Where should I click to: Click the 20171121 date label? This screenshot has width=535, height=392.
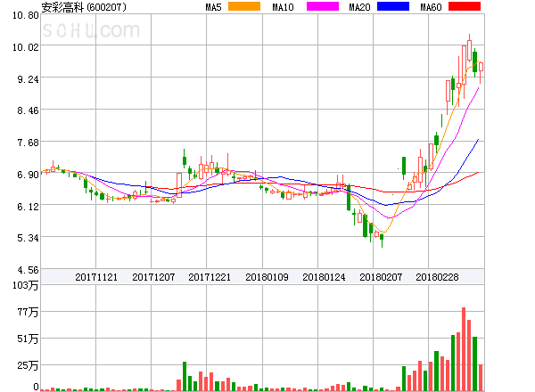(96, 277)
